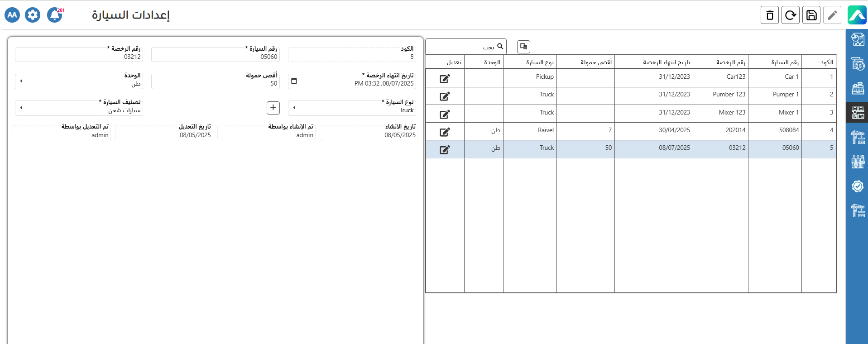Click edit icon for the Mixer 1 row

pyautogui.click(x=445, y=114)
